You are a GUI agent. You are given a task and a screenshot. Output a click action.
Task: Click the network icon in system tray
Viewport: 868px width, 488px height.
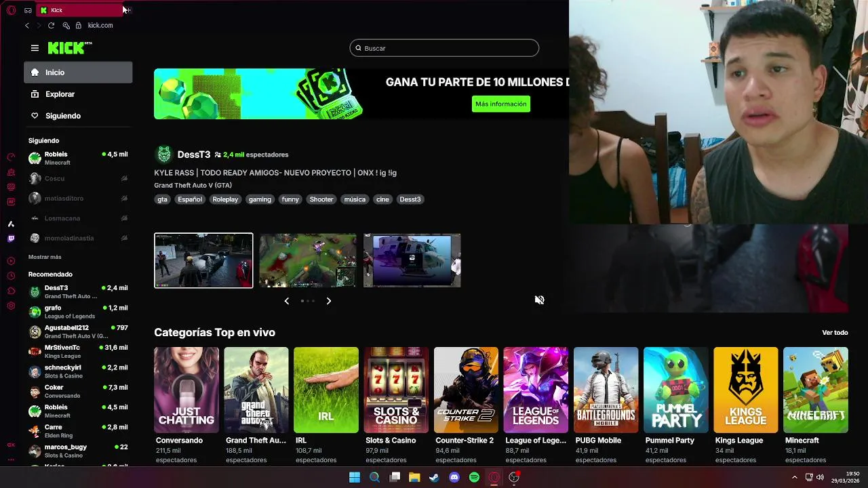click(x=809, y=477)
